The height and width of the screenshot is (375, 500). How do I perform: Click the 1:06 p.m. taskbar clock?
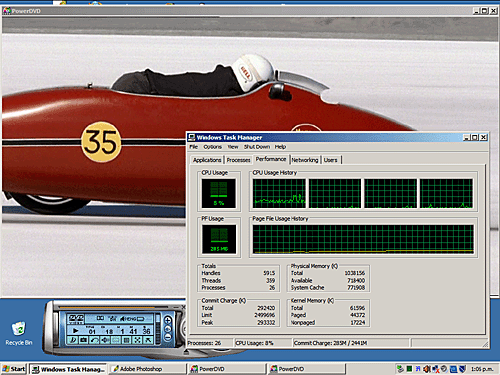[482, 369]
